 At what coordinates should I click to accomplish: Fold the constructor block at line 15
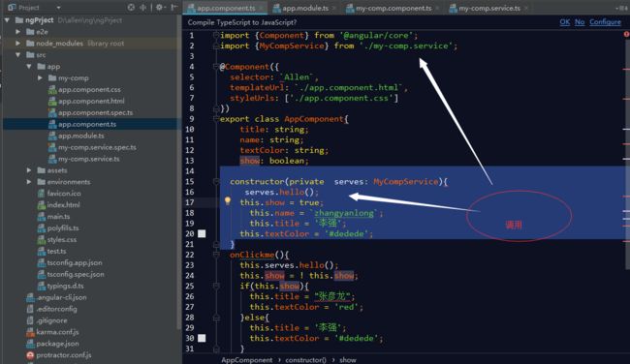point(216,181)
